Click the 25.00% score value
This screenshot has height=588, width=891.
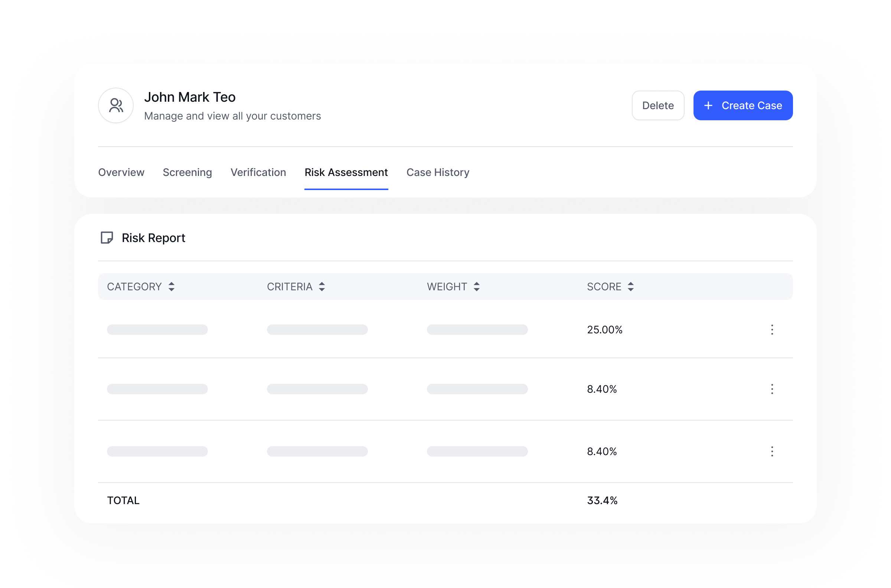click(604, 330)
